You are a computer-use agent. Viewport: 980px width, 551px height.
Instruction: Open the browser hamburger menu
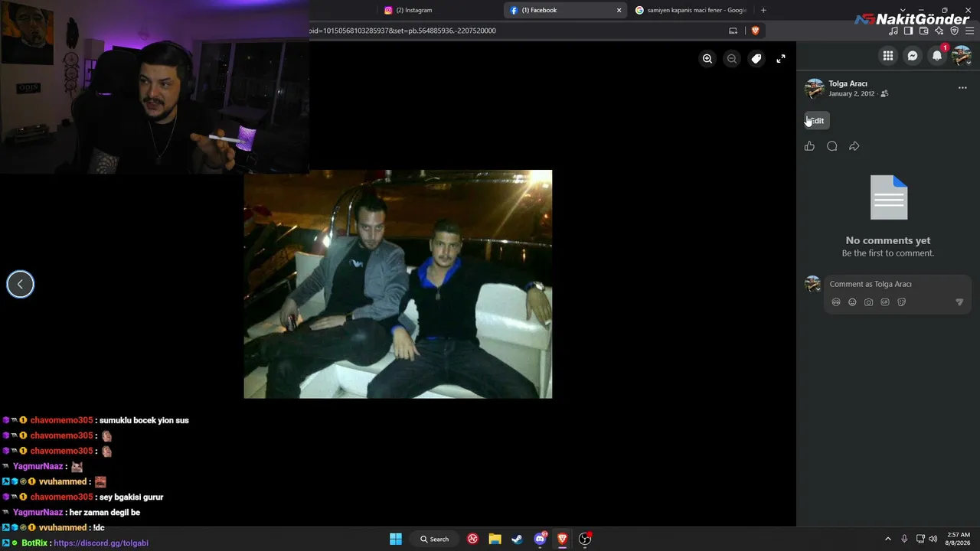pyautogui.click(x=970, y=31)
